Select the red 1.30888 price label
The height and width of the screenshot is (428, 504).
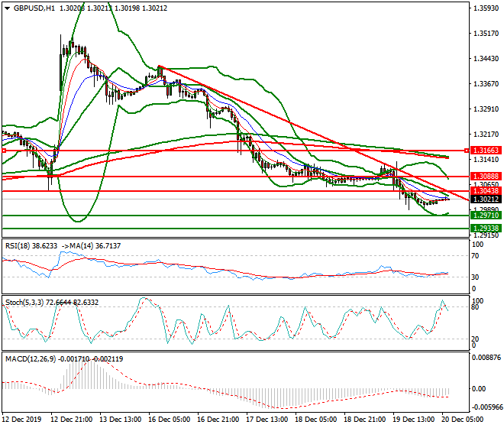pos(484,177)
